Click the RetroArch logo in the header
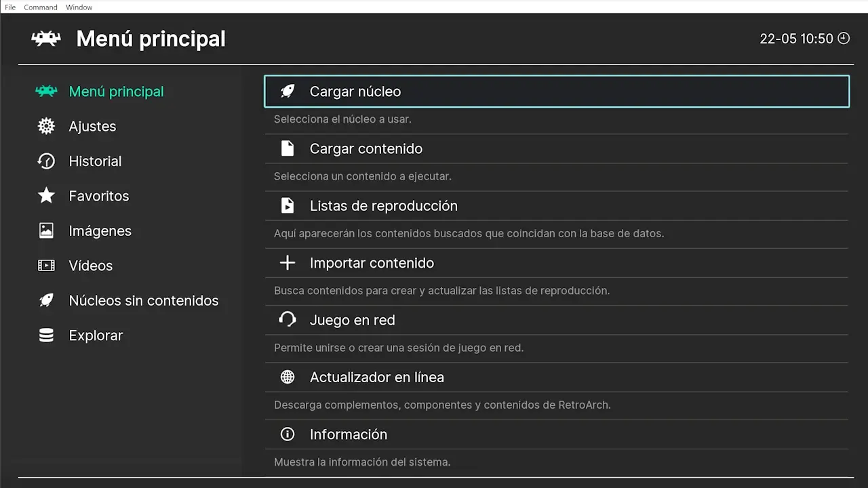This screenshot has height=488, width=868. click(x=45, y=39)
